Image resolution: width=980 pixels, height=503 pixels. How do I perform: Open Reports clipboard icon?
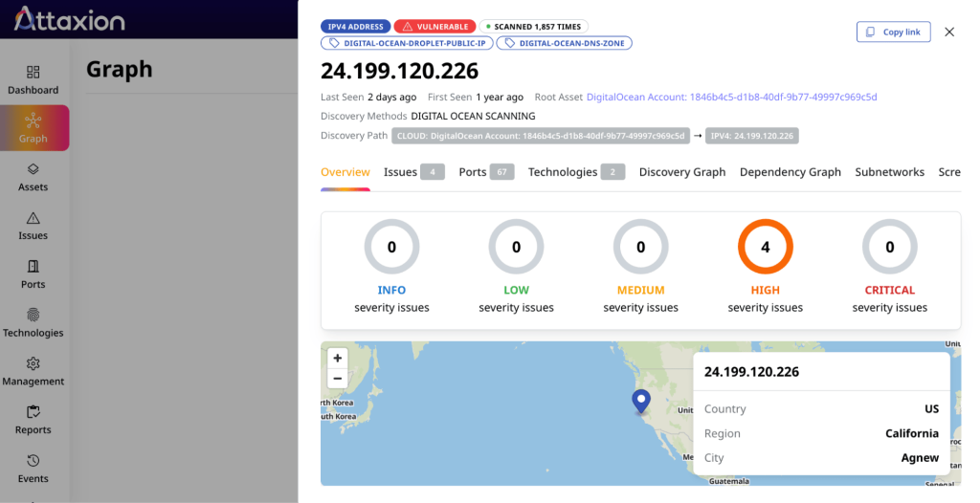(x=33, y=412)
